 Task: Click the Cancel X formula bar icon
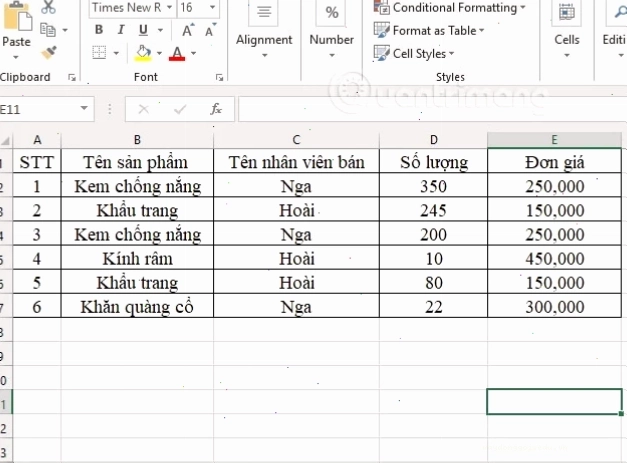click(144, 109)
